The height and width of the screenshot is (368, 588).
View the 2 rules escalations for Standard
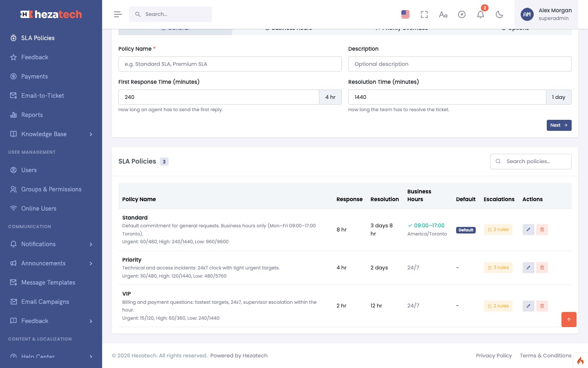(x=498, y=229)
